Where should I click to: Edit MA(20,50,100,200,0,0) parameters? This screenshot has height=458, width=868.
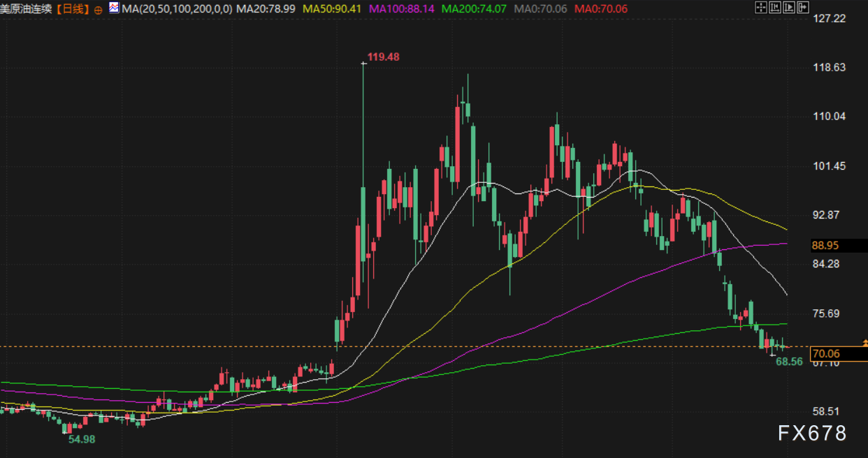(x=177, y=9)
